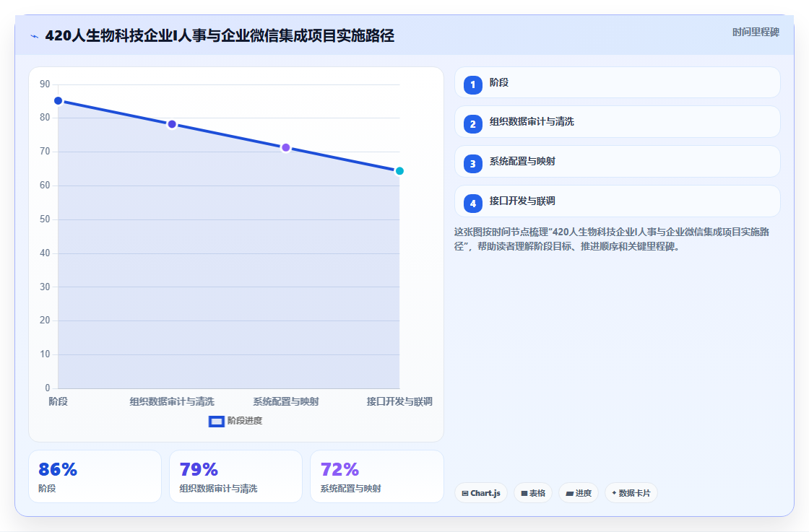
Task: Click the 79% 组织数据审计与清洗 stat card
Action: [x=235, y=476]
